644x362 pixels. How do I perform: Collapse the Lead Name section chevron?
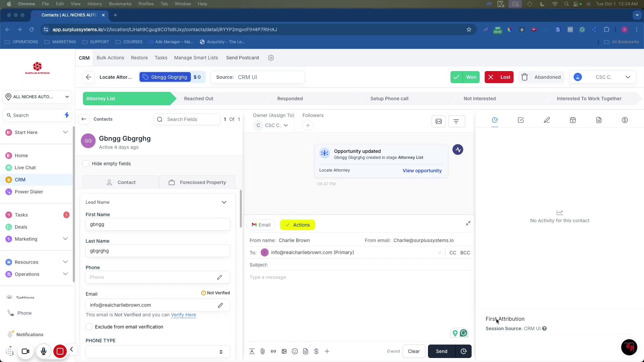(x=224, y=202)
